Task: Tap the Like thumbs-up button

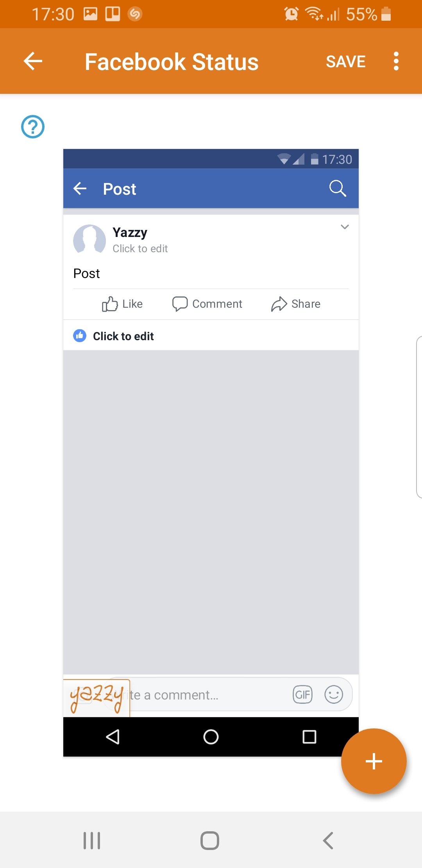Action: pyautogui.click(x=122, y=304)
